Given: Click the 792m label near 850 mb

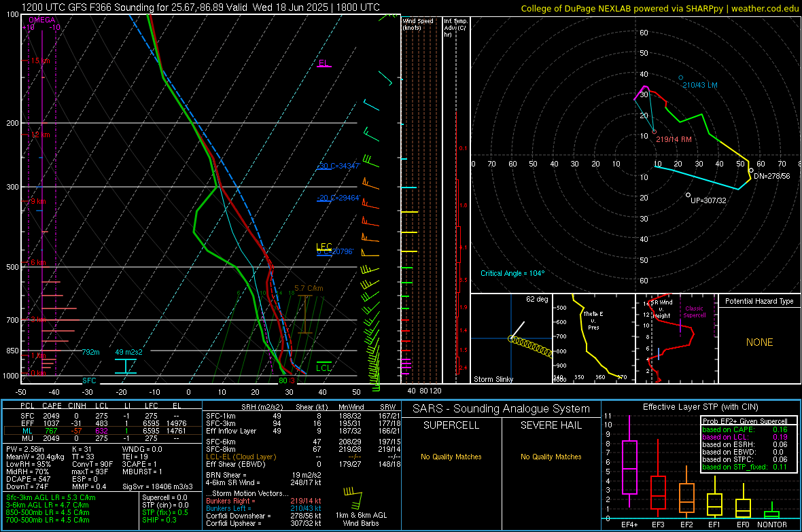Looking at the screenshot, I should pos(90,352).
